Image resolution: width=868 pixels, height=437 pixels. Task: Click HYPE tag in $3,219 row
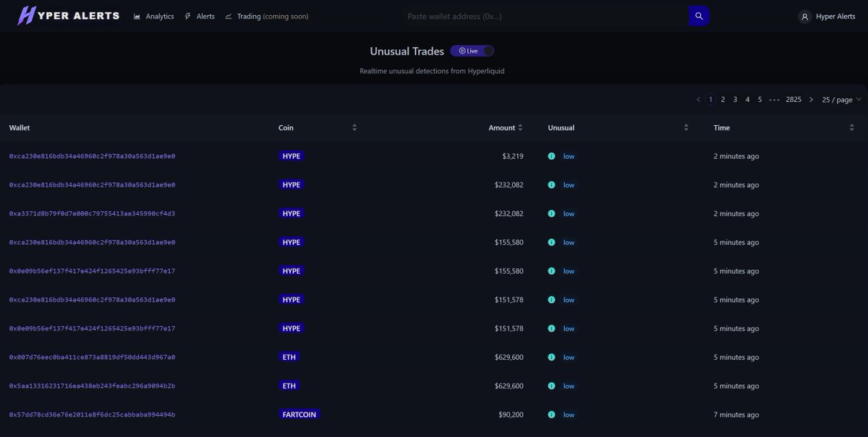tap(292, 156)
